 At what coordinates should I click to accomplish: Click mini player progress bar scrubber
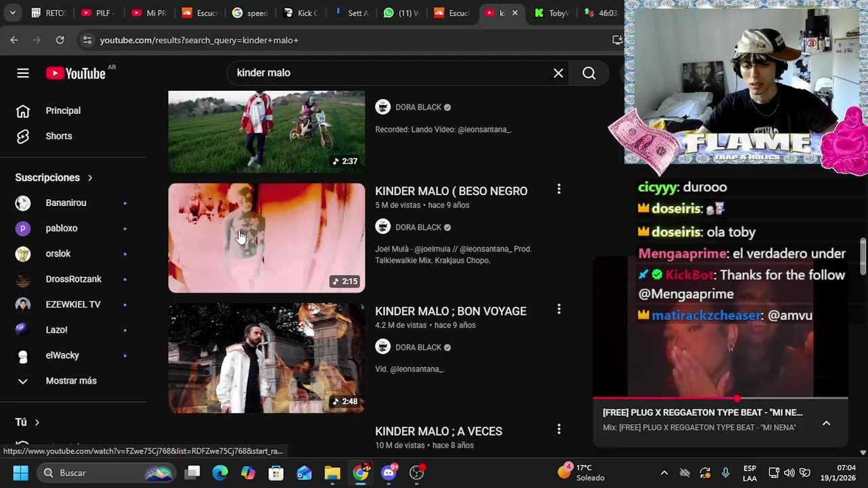coord(736,399)
